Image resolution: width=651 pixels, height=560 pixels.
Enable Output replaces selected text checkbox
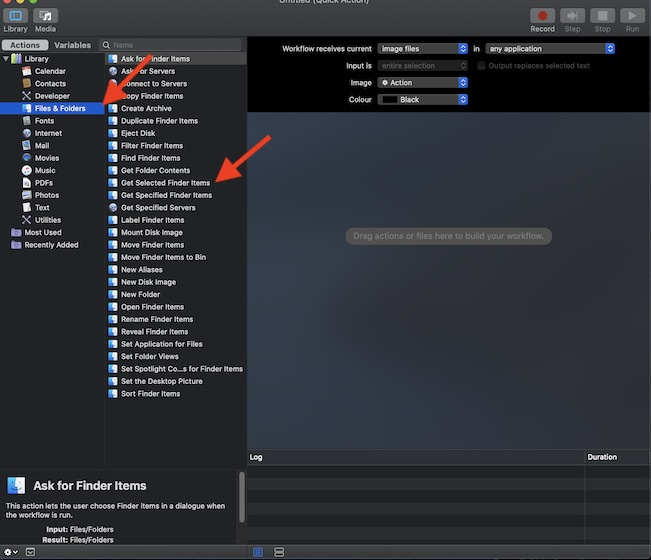pos(481,66)
